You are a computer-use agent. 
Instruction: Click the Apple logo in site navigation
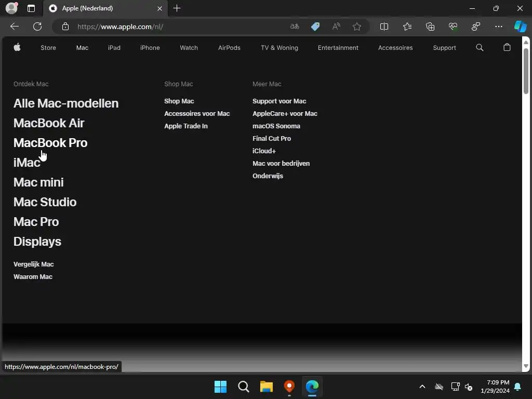click(x=17, y=47)
